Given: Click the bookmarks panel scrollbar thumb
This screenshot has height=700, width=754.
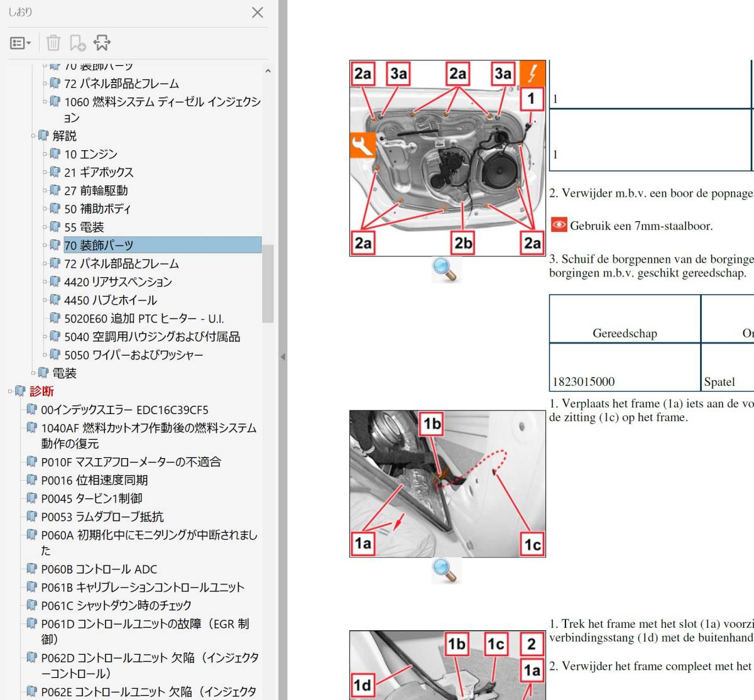Looking at the screenshot, I should (x=268, y=283).
